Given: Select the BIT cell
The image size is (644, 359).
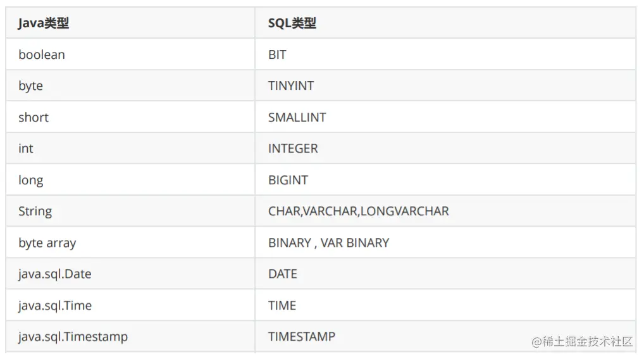Looking at the screenshot, I should [277, 54].
